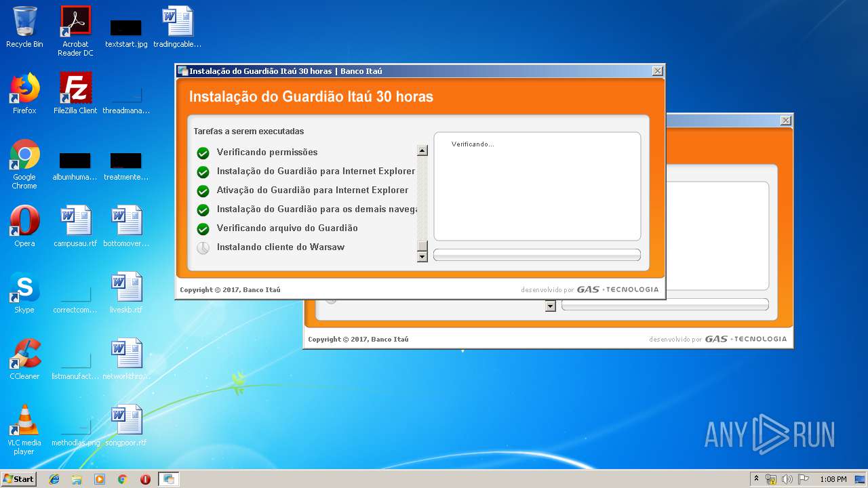
Task: Select the albumhuma file icon
Action: pos(75,166)
